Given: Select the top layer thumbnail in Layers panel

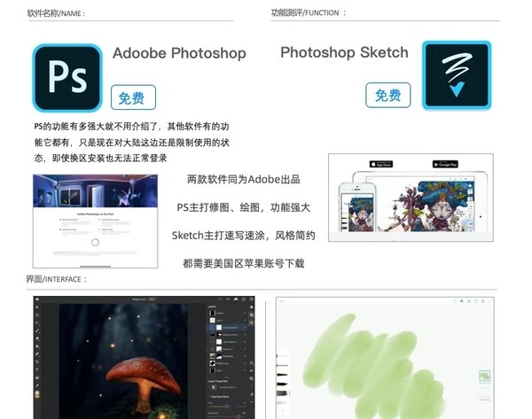Looking at the screenshot, I should click(212, 313).
